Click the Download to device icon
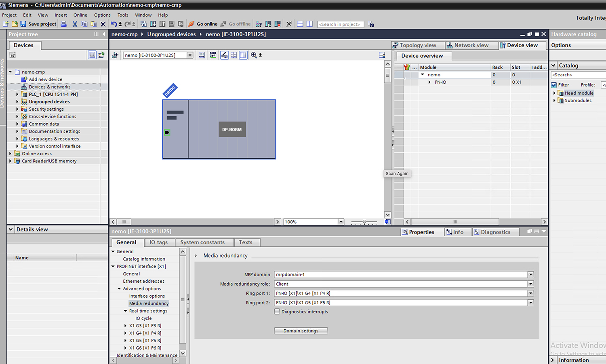 (x=153, y=24)
